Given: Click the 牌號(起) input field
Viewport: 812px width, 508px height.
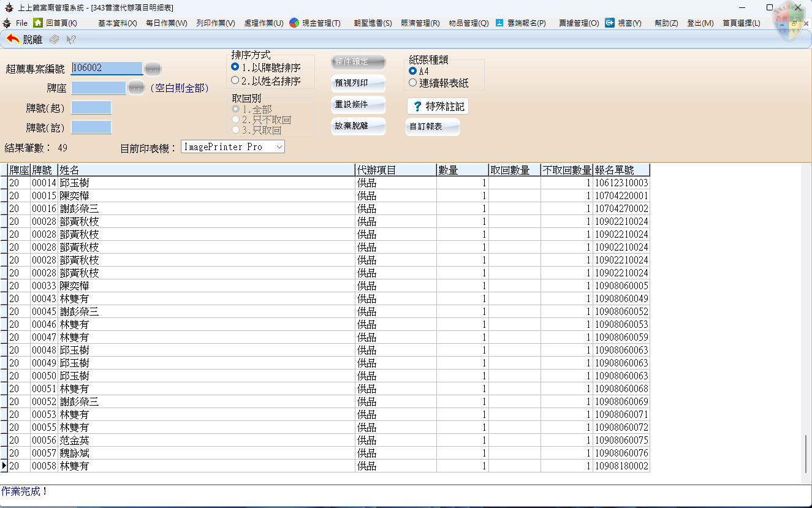Looking at the screenshot, I should pyautogui.click(x=91, y=108).
